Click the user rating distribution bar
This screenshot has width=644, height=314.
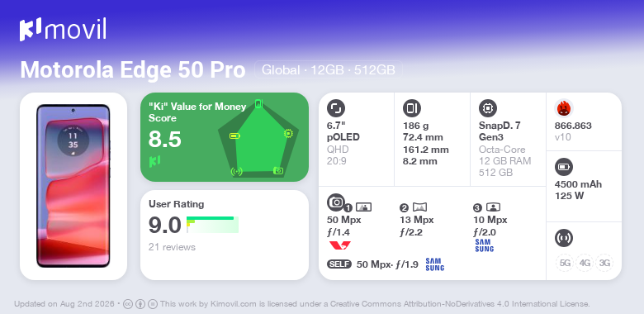pos(212,225)
